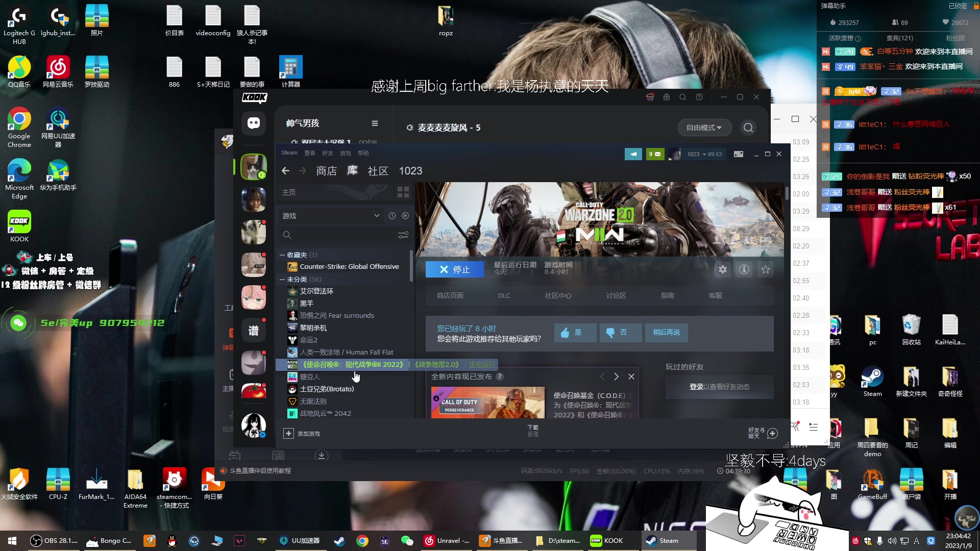Screen dimensions: 980x551
Task: Add game to favorites with star icon
Action: click(x=766, y=269)
